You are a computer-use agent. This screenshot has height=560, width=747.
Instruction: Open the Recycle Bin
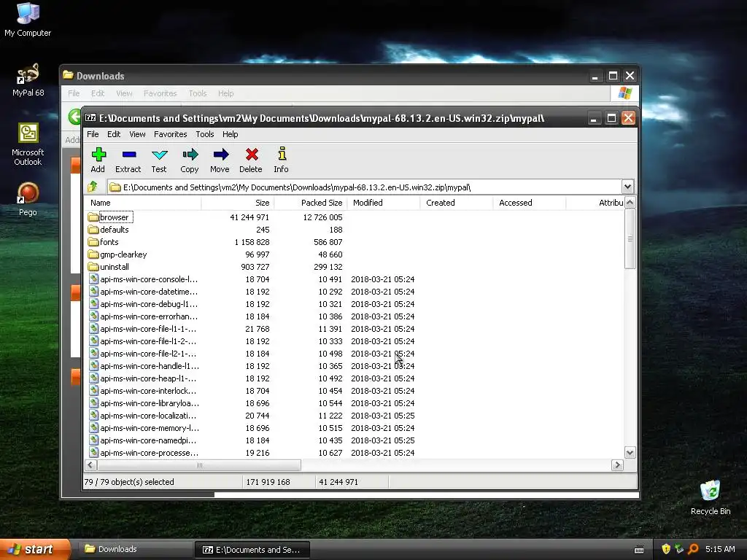tap(711, 497)
